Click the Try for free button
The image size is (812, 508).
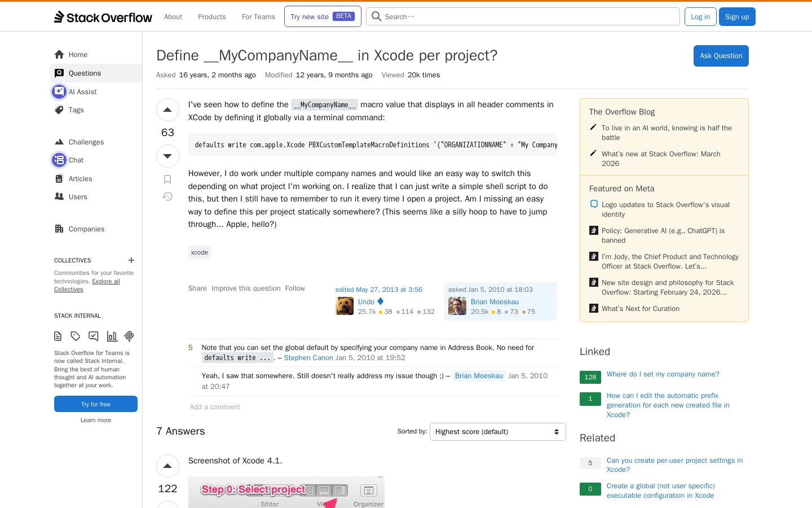click(x=96, y=404)
